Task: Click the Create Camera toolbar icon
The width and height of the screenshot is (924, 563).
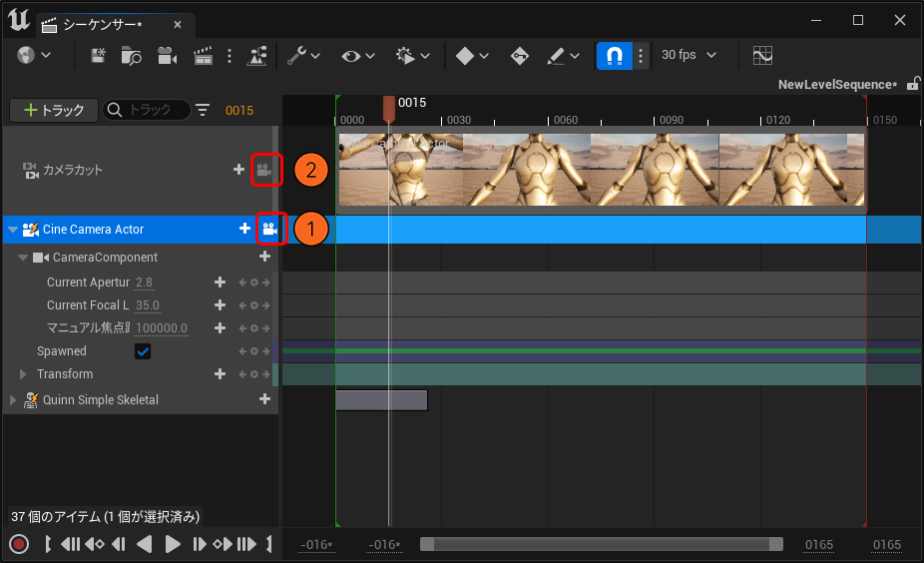Action: pyautogui.click(x=166, y=56)
